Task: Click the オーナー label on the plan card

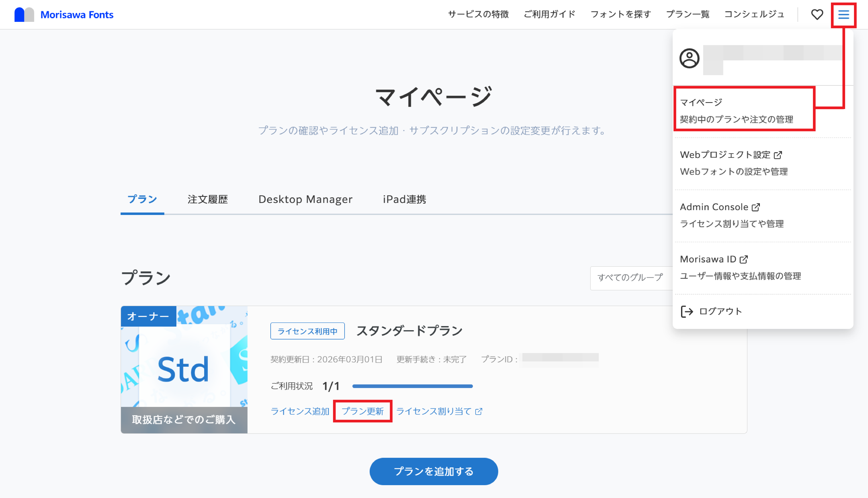Action: [x=148, y=316]
